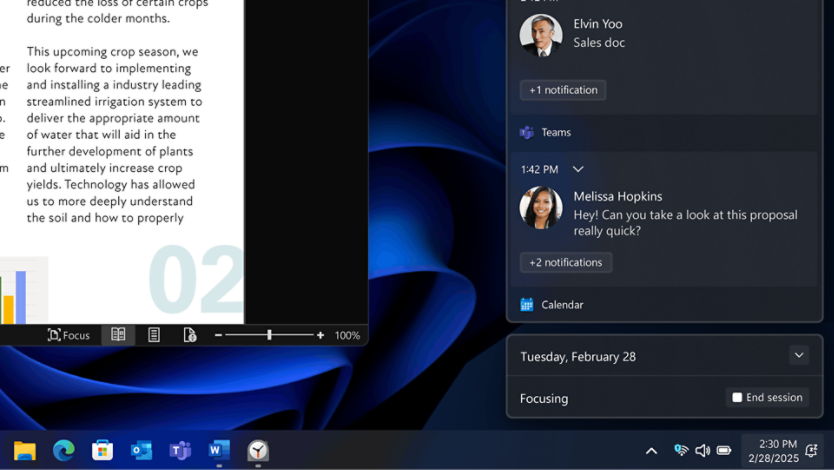The height and width of the screenshot is (470, 834).
Task: Click the speaker volume icon
Action: tap(703, 451)
